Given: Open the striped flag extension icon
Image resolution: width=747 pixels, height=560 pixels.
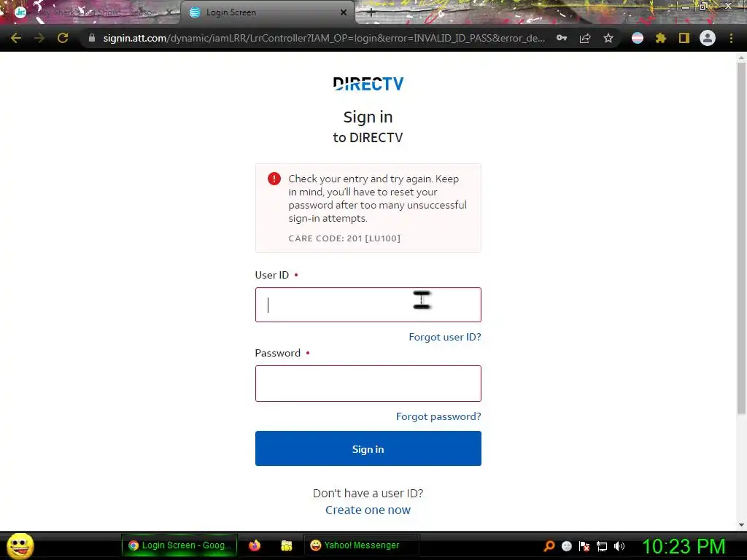Looking at the screenshot, I should (638, 38).
